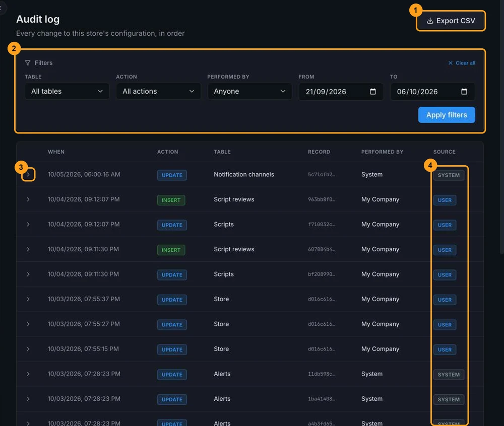Click record ID 607884b4
The image size is (504, 426).
coord(322,249)
